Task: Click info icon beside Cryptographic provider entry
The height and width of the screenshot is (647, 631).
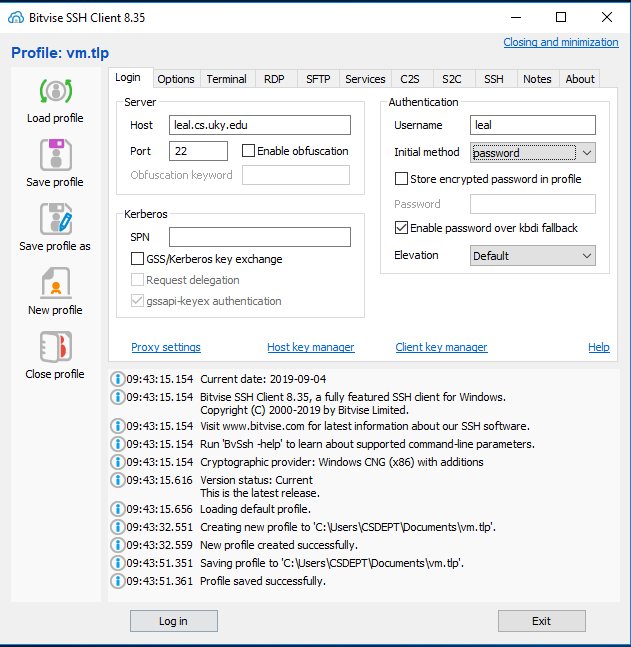Action: tap(118, 462)
